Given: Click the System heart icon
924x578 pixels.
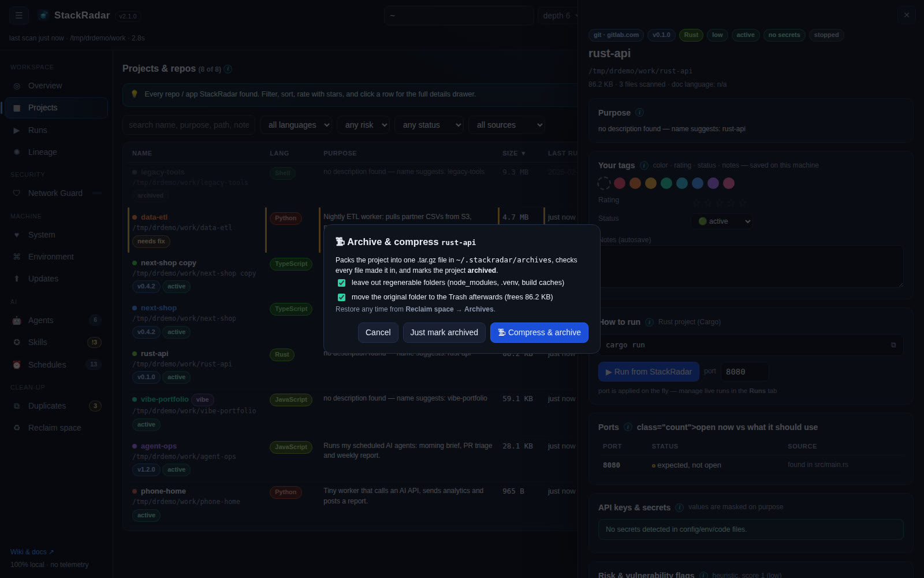Looking at the screenshot, I should pyautogui.click(x=17, y=235).
